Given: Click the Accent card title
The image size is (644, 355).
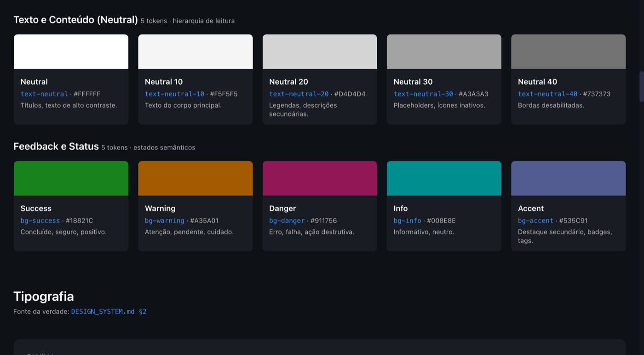Looking at the screenshot, I should [531, 209].
